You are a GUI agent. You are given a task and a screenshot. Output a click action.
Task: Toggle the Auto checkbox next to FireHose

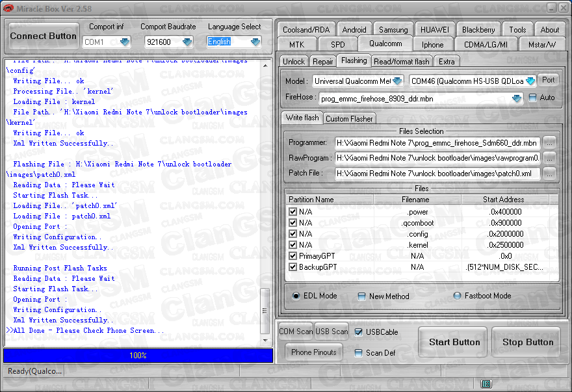532,98
